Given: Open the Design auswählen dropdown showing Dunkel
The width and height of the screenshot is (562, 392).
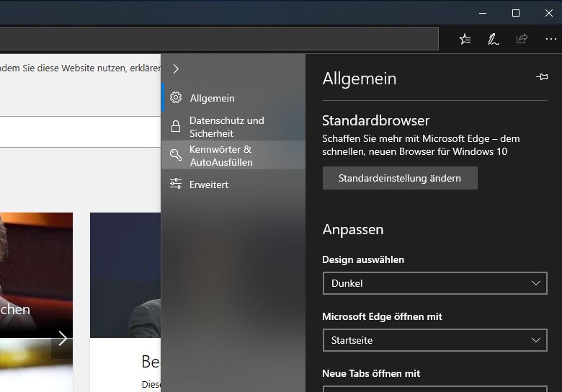Looking at the screenshot, I should click(434, 283).
